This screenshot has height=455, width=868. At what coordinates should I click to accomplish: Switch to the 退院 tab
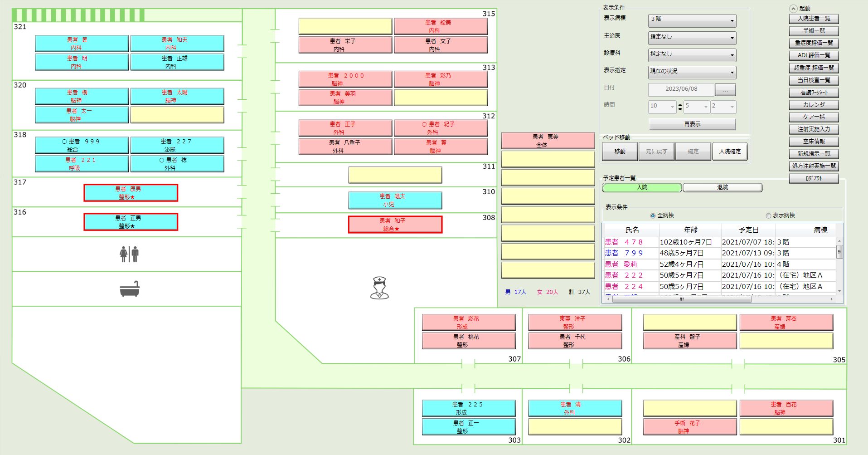723,187
